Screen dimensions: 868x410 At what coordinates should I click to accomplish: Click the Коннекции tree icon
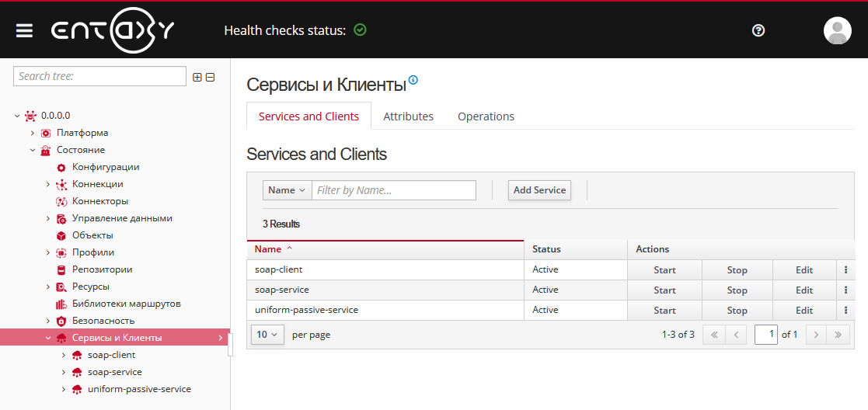(61, 184)
